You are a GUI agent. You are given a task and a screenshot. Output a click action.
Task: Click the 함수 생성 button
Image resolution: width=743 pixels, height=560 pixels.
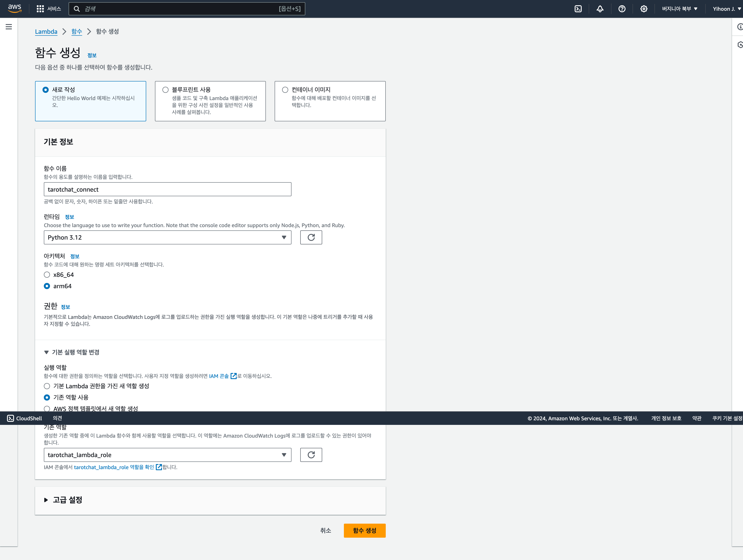click(364, 530)
